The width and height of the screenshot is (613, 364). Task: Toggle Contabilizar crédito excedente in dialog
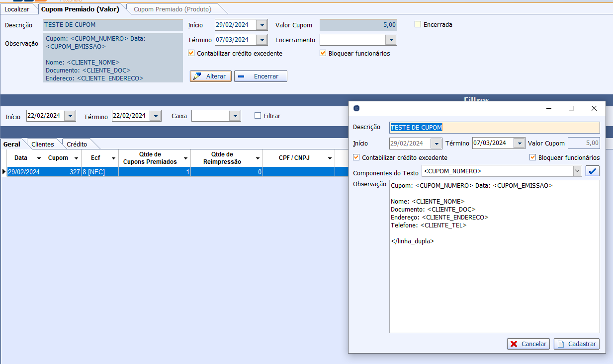coord(356,157)
